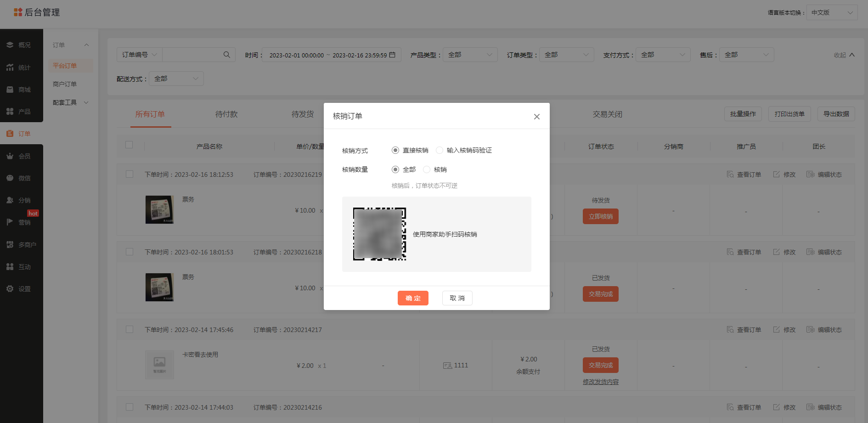Open the 支付方式 dropdown
The width and height of the screenshot is (868, 423).
[663, 55]
